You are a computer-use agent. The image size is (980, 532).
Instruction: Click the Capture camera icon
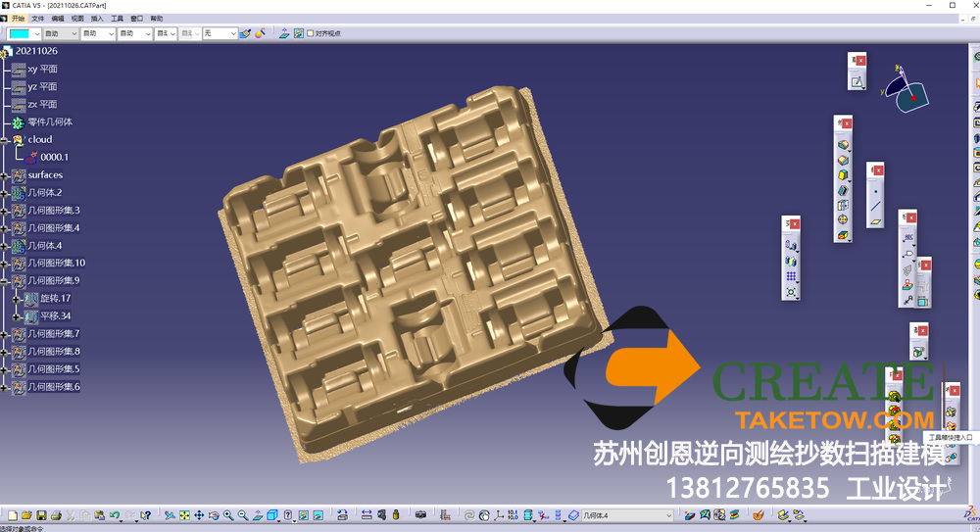click(420, 515)
